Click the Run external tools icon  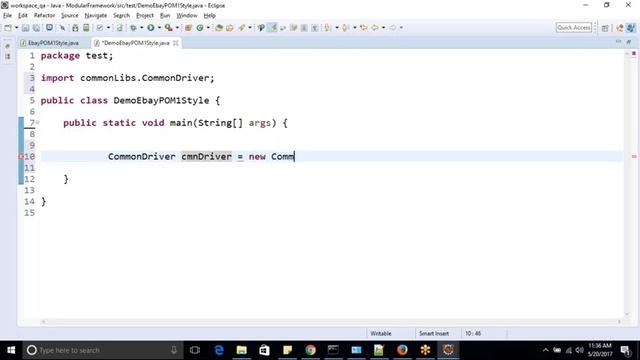point(169,28)
